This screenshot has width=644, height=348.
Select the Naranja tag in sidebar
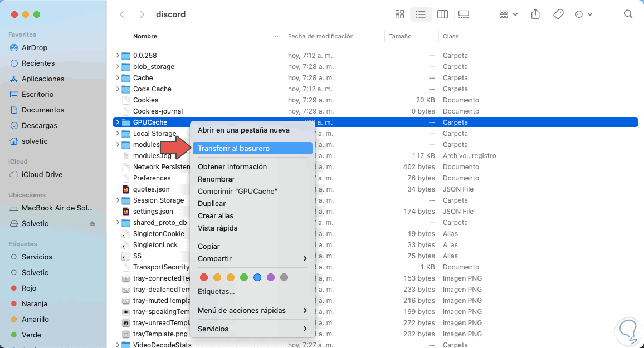(x=35, y=303)
